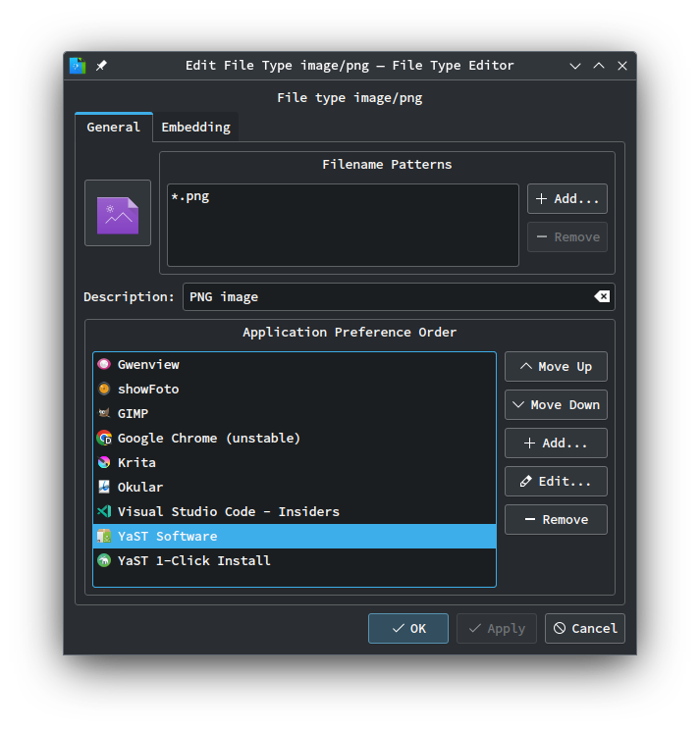This screenshot has height=730, width=700.
Task: Add an application to the preference order
Action: point(556,443)
